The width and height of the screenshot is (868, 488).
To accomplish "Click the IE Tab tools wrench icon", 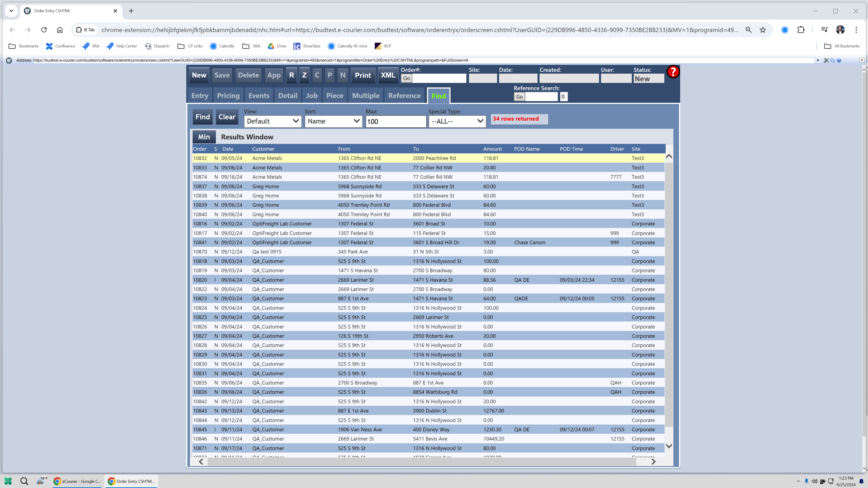I will tap(826, 60).
